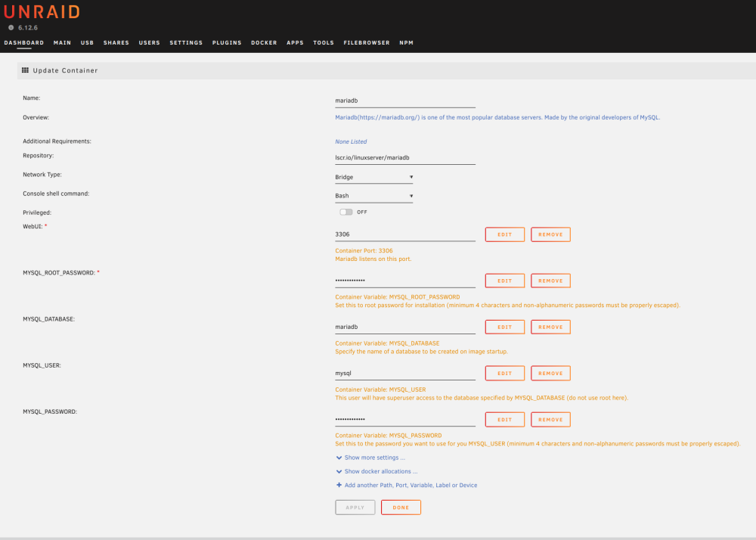Click the chevron icon for Show docker allocations
This screenshot has height=540, width=756.
coord(339,471)
